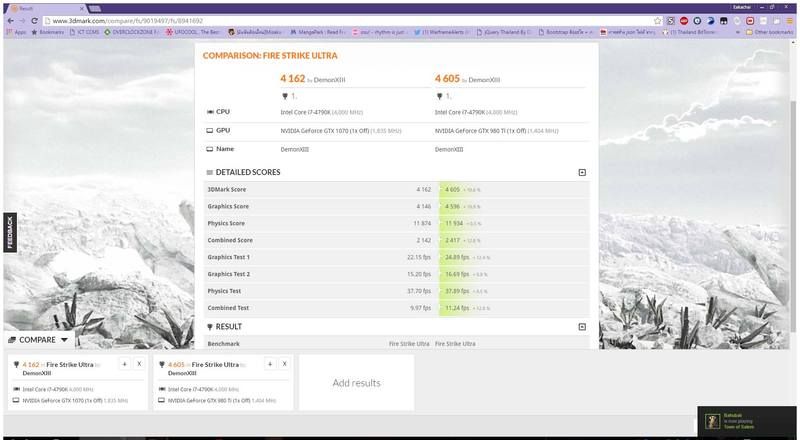
Task: Reload the 3dmark compare page
Action: coord(34,21)
